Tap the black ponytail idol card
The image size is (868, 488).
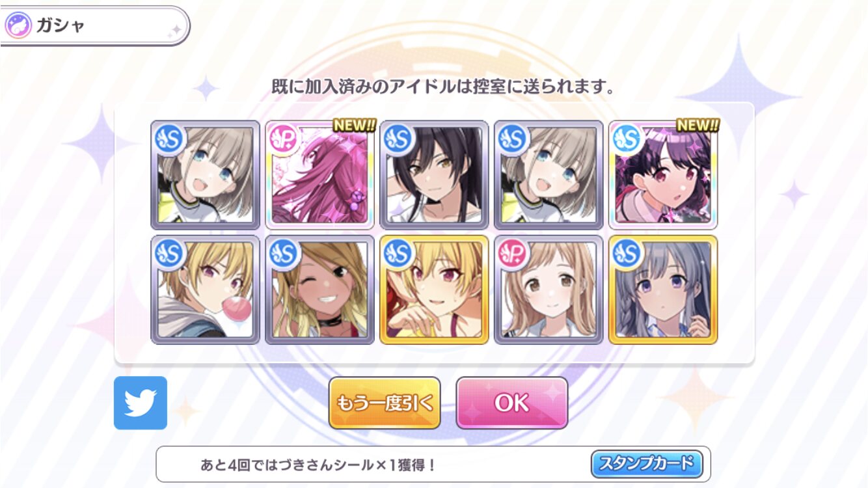point(434,175)
